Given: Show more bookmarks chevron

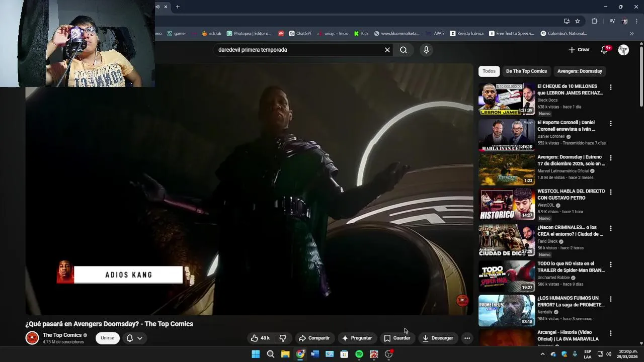Looking at the screenshot, I should pyautogui.click(x=632, y=34).
